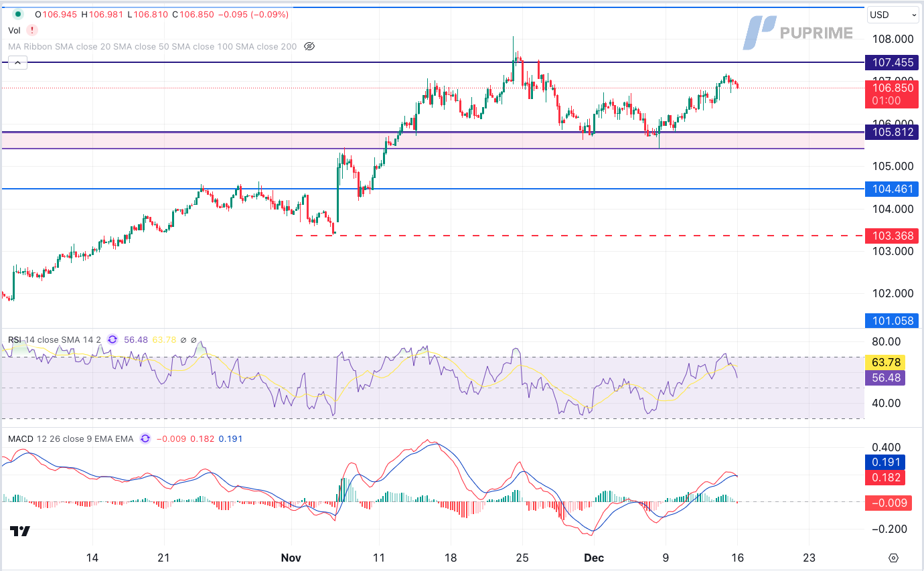
Task: Click the 101.058 price label
Action: (893, 321)
